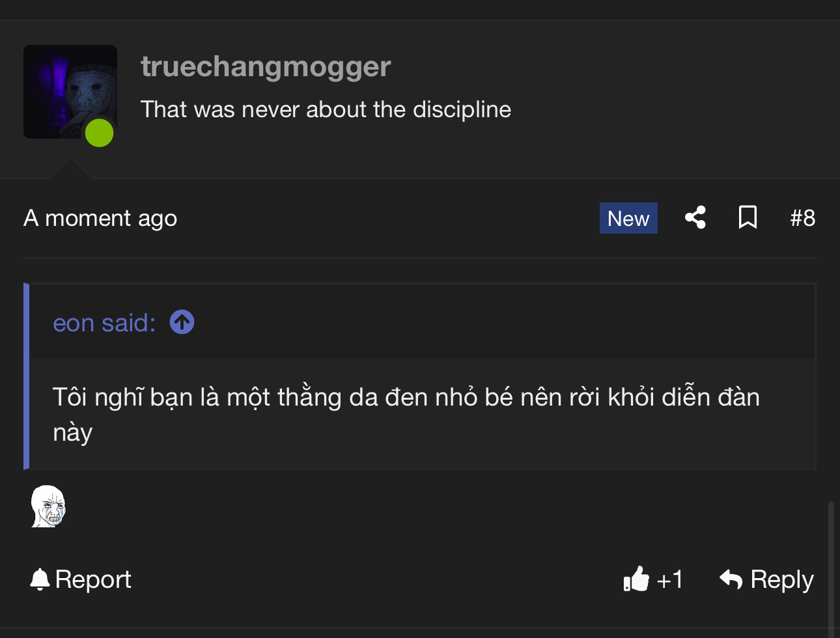The height and width of the screenshot is (638, 840).
Task: Click the thumbs-up like icon
Action: point(636,579)
